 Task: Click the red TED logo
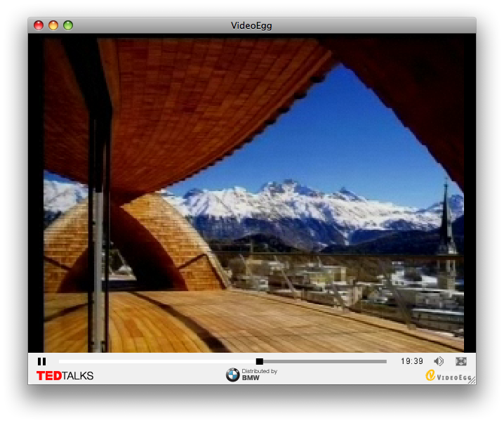(x=48, y=376)
